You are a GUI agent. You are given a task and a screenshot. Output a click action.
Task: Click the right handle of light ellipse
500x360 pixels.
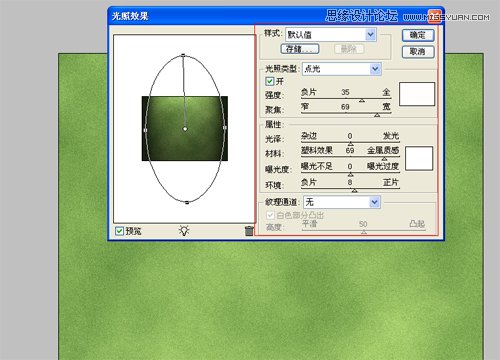point(225,128)
